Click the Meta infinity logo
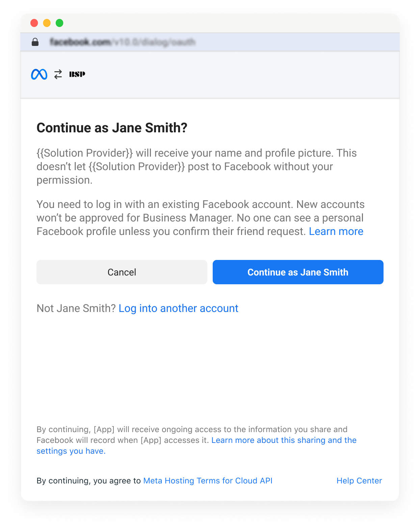 point(39,74)
